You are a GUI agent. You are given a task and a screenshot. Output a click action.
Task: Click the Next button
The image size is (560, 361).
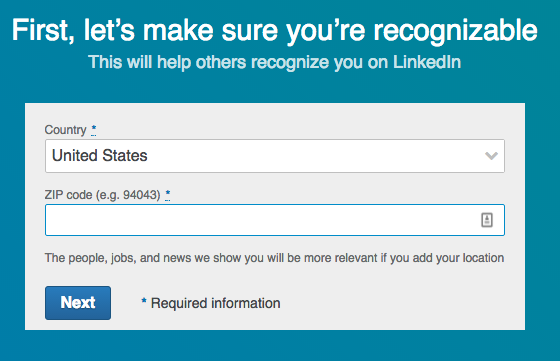click(x=78, y=303)
